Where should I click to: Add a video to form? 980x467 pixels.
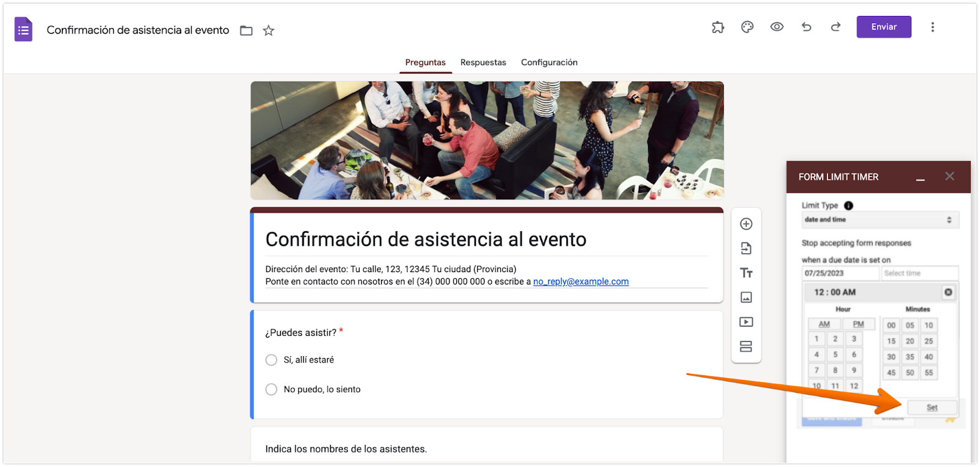tap(746, 322)
